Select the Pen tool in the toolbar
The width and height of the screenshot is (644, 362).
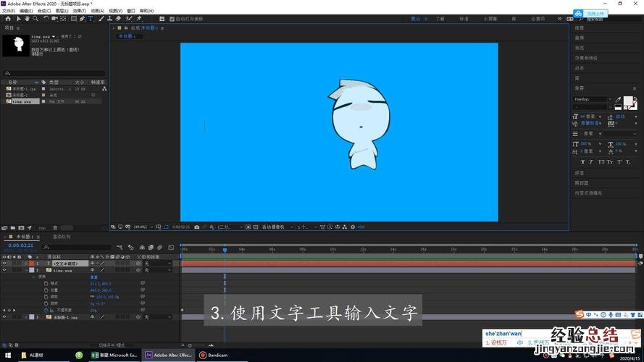point(82,19)
